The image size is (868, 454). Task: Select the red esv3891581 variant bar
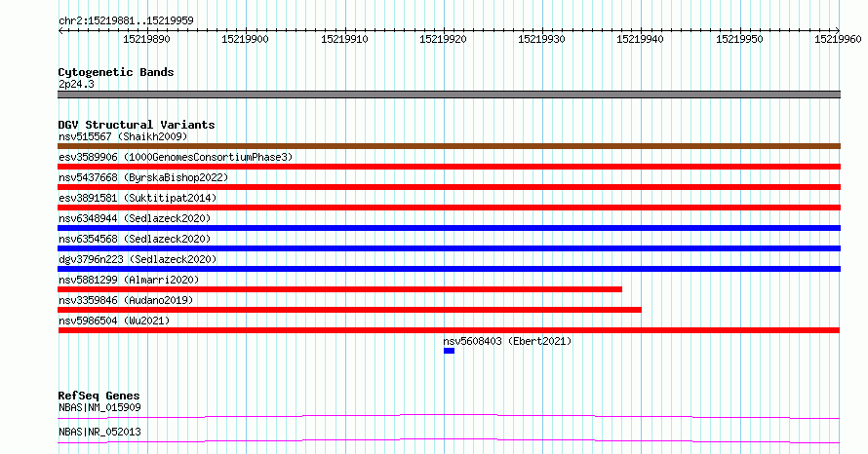pos(449,208)
